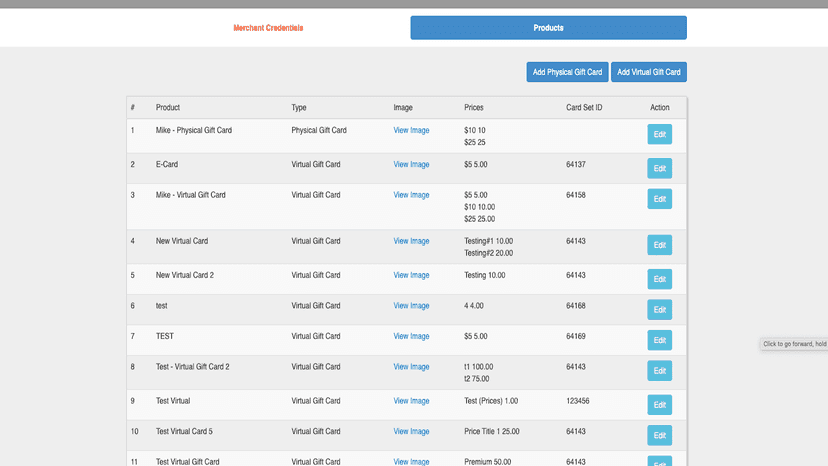Open View Image for Test Virtual Card 5

411,432
